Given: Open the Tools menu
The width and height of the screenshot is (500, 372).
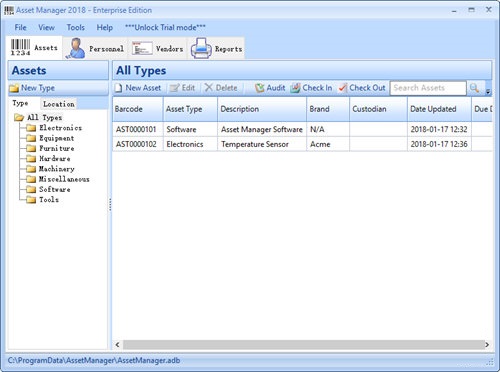Looking at the screenshot, I should pyautogui.click(x=75, y=27).
